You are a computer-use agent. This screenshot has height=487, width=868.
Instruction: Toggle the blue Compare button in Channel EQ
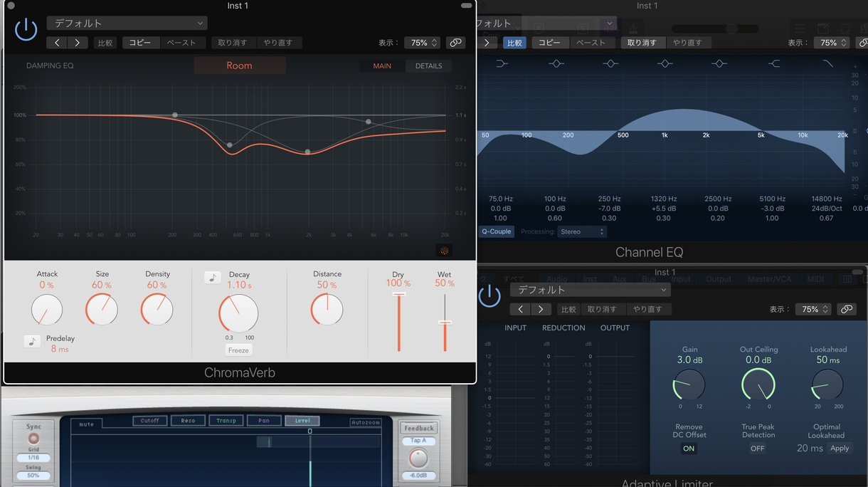(514, 43)
